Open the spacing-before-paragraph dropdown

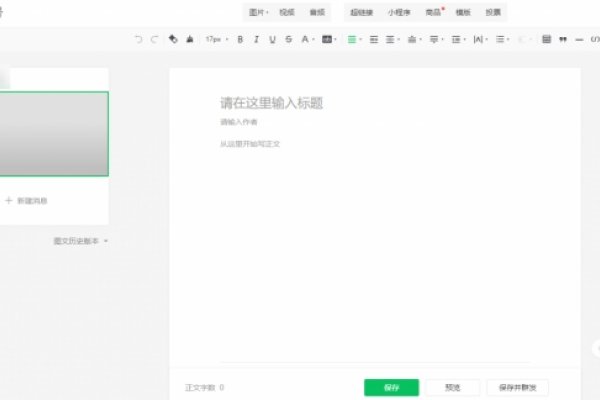coord(414,39)
